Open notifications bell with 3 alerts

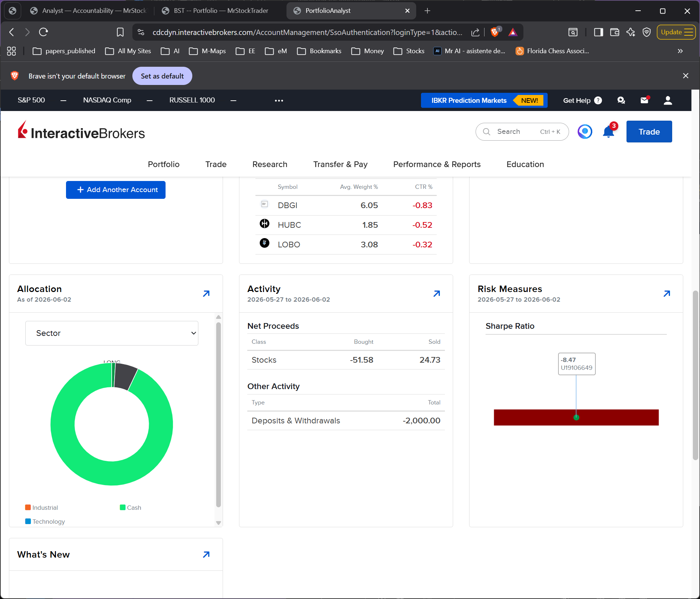click(x=609, y=132)
